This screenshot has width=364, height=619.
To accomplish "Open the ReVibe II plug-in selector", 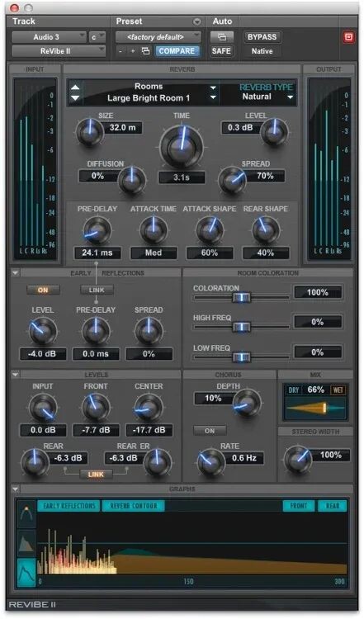I will coord(59,51).
